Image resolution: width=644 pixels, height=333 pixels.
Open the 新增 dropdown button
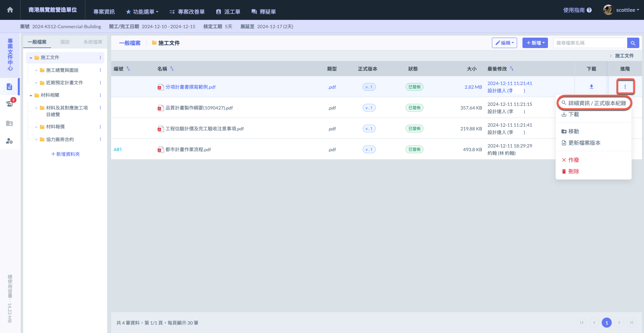click(x=535, y=43)
